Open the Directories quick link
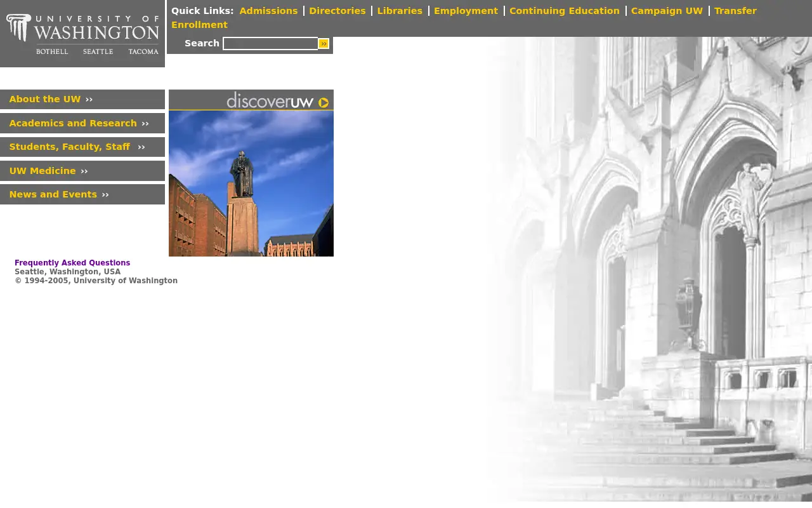812x508 pixels. [x=337, y=11]
